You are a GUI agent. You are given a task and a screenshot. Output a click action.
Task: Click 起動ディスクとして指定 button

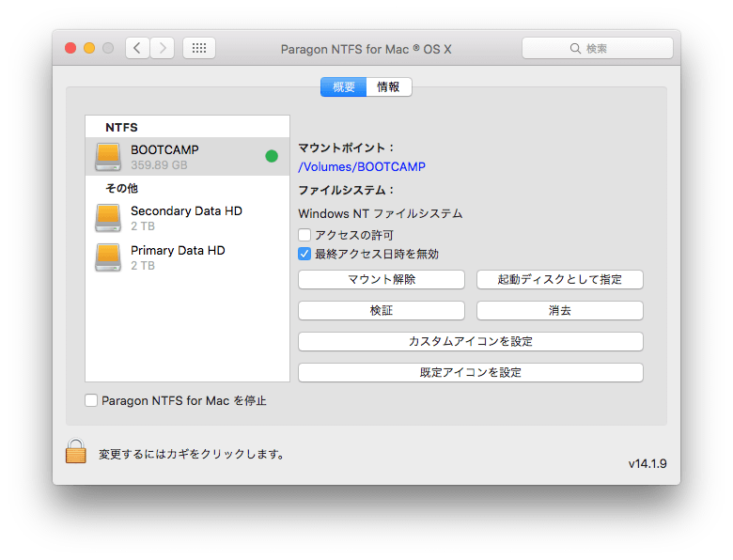click(560, 280)
